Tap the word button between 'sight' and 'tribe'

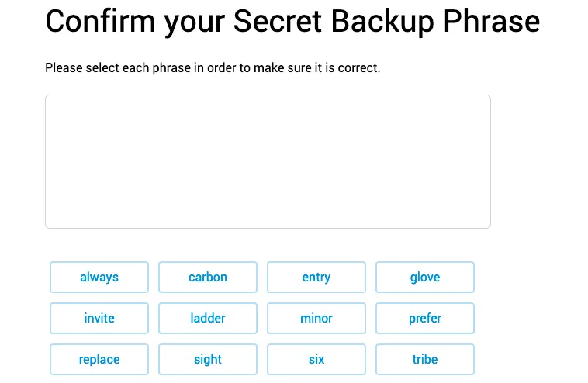[x=316, y=359]
